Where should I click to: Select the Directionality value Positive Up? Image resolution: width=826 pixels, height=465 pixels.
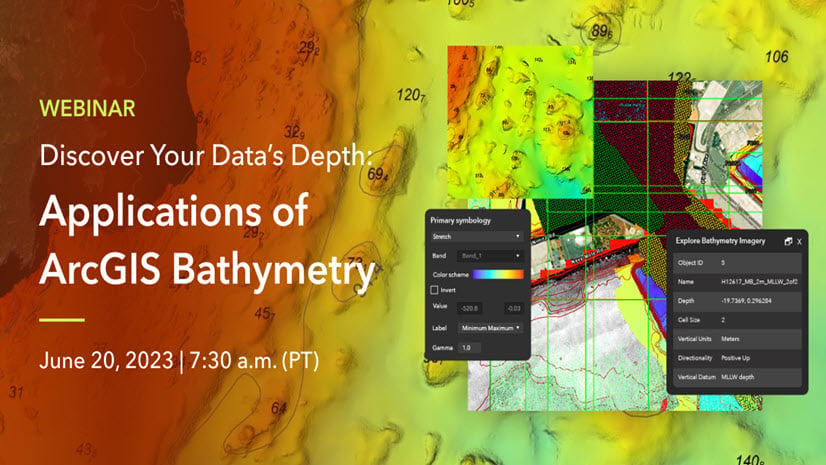(735, 358)
